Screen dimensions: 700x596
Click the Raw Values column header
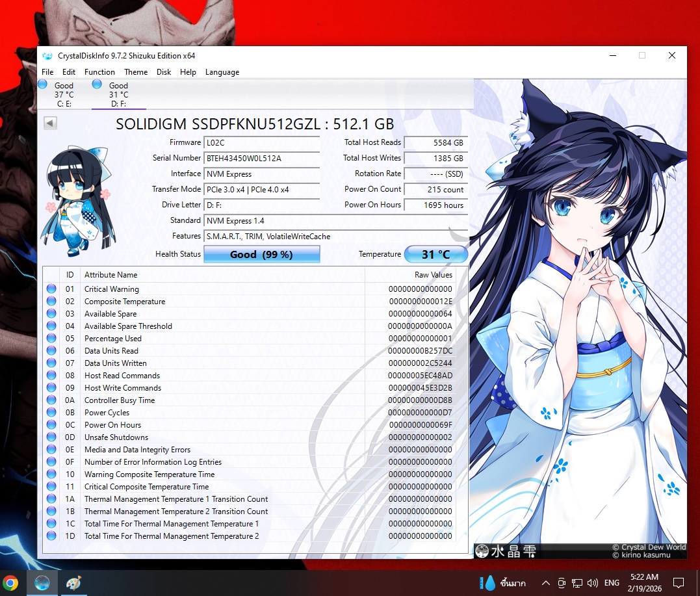(x=433, y=275)
